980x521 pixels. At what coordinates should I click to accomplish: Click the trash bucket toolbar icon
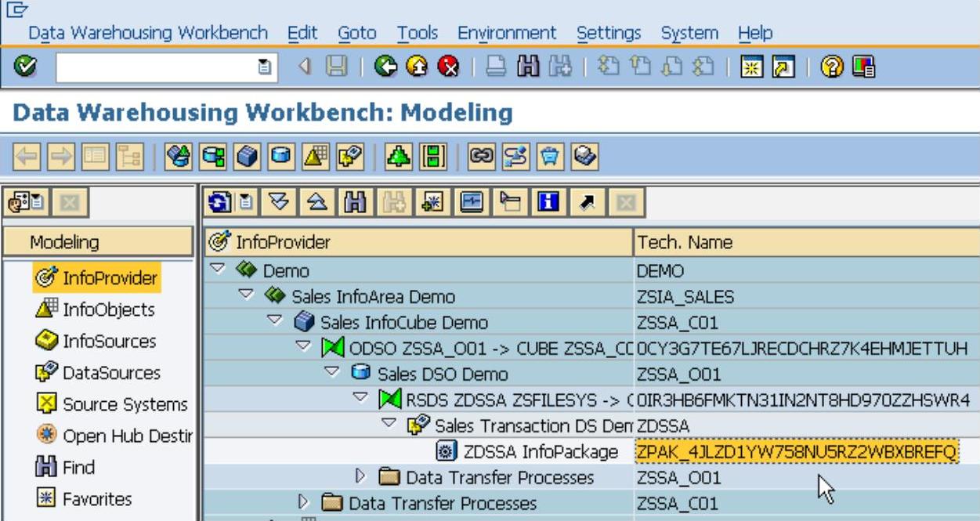point(550,157)
